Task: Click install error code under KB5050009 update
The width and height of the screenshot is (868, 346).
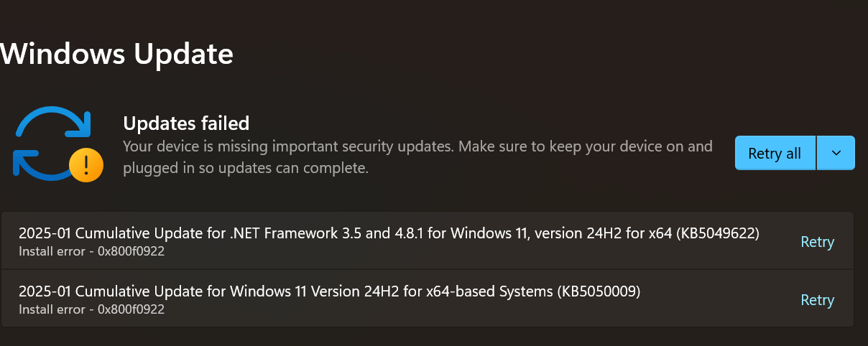Action: coord(92,310)
